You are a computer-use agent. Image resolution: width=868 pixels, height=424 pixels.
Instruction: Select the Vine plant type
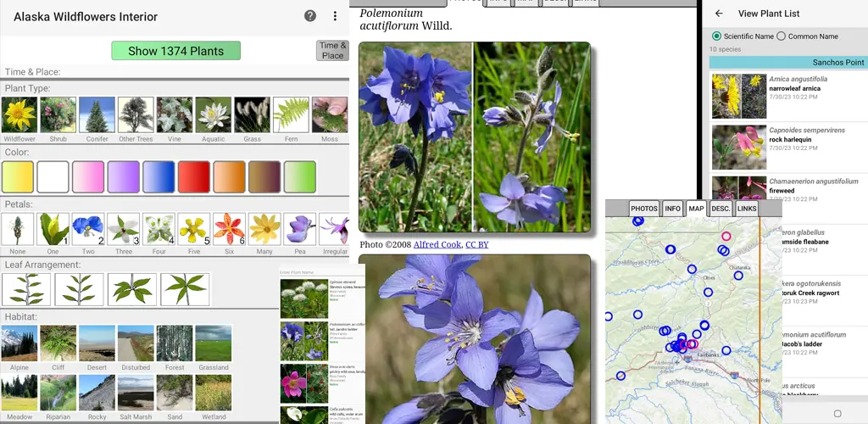[x=175, y=114]
